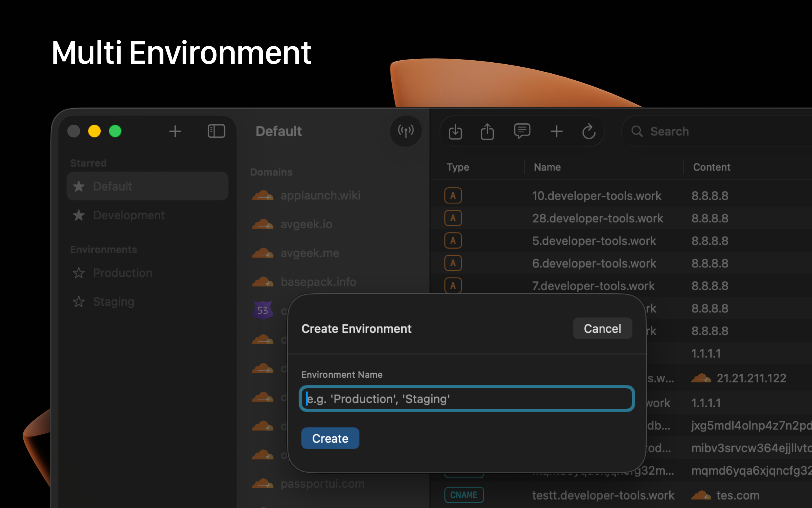This screenshot has height=508, width=812.
Task: Select record 5.developer-tools.work
Action: pos(594,240)
